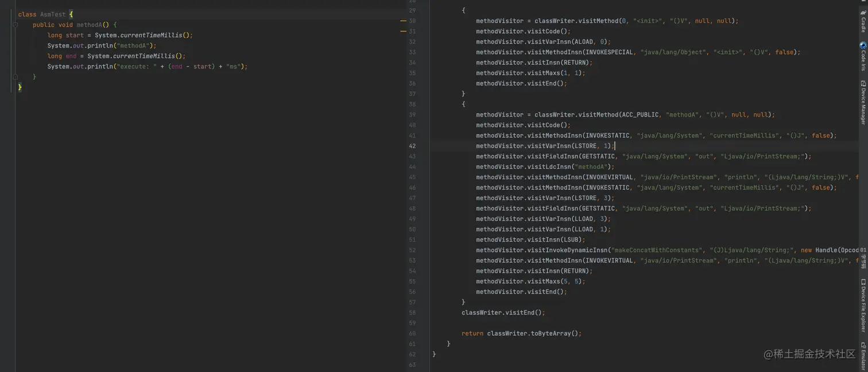
Task: Open the 字节码 side tool tab
Action: pyautogui.click(x=863, y=258)
